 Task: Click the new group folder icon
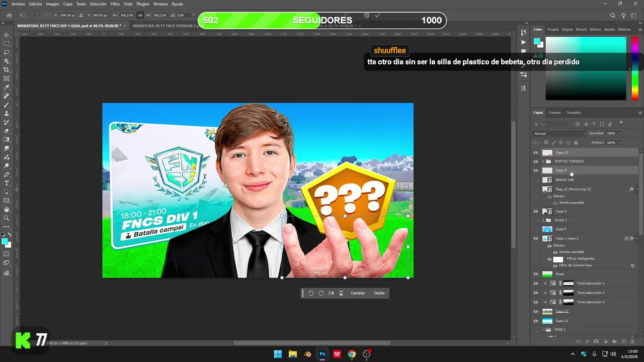pos(614,341)
